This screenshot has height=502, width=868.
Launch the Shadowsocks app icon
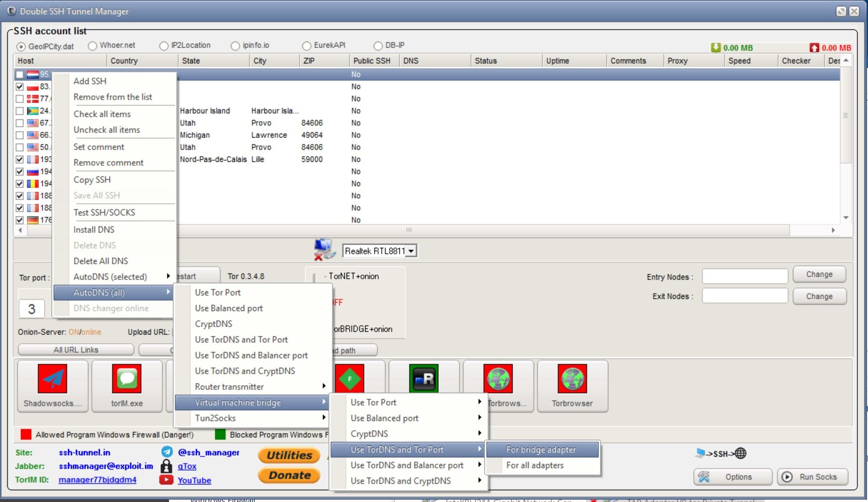click(52, 379)
